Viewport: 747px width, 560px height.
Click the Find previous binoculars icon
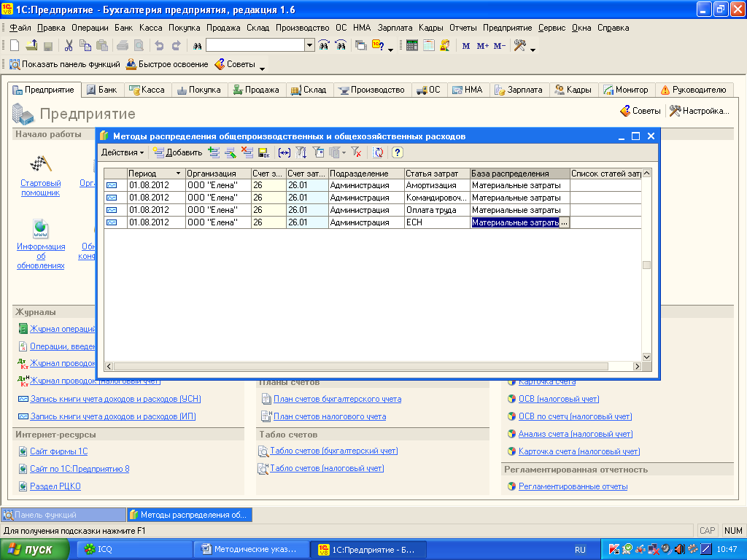341,46
